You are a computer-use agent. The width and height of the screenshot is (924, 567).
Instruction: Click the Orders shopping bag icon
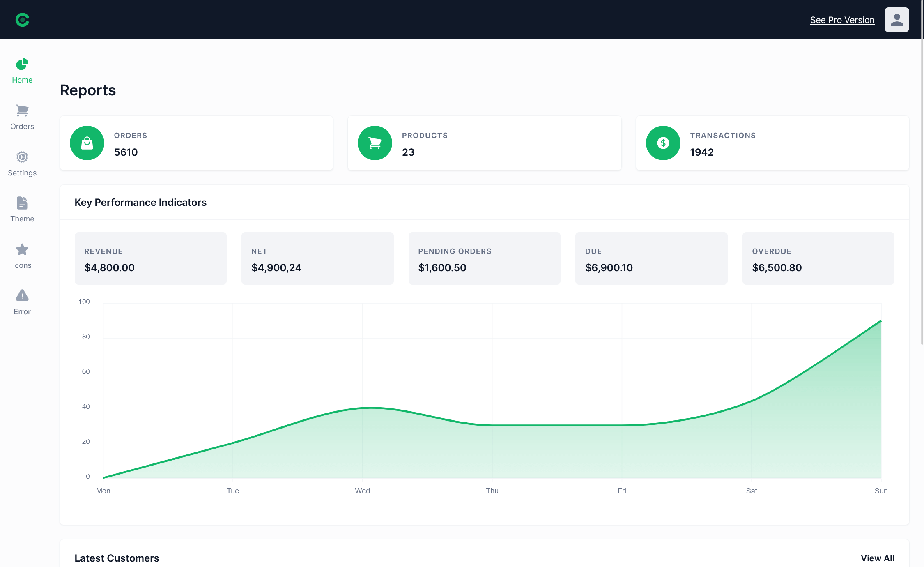pyautogui.click(x=87, y=143)
